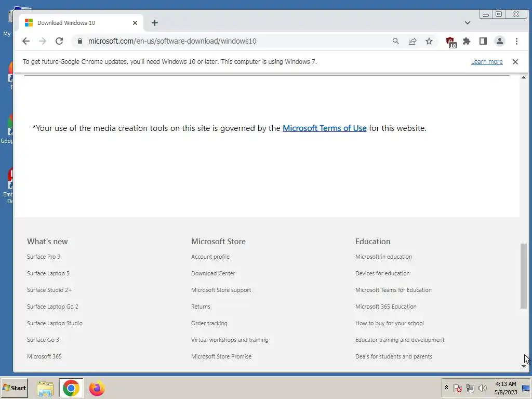Open the taskbar clock and date
Viewport: 532px width, 399px height.
[x=506, y=388]
